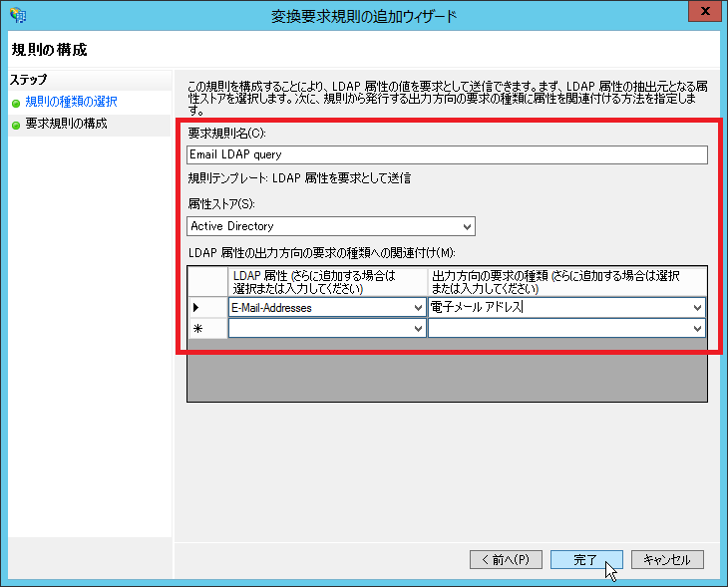
Task: Click the 属性ストア(S) label
Action: tap(221, 203)
